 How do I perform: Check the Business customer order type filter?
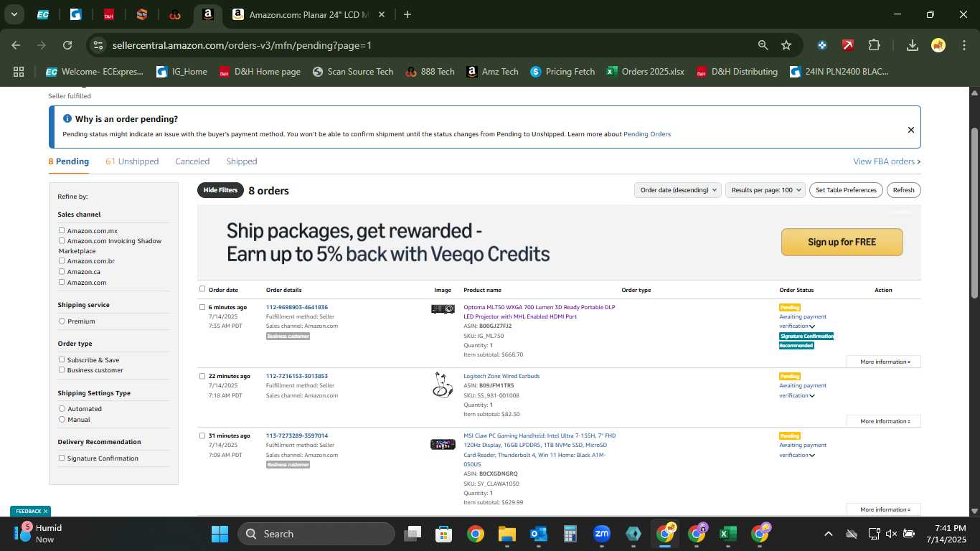pyautogui.click(x=62, y=370)
